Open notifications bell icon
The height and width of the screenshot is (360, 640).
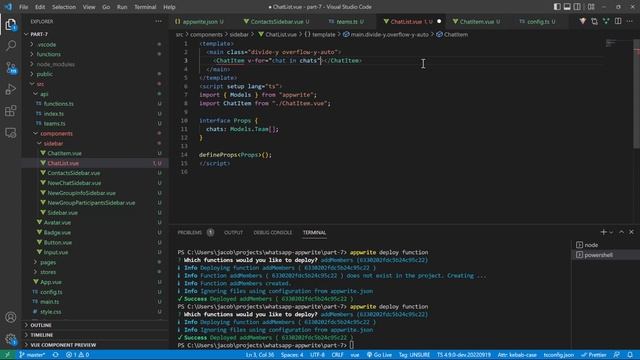[630, 355]
